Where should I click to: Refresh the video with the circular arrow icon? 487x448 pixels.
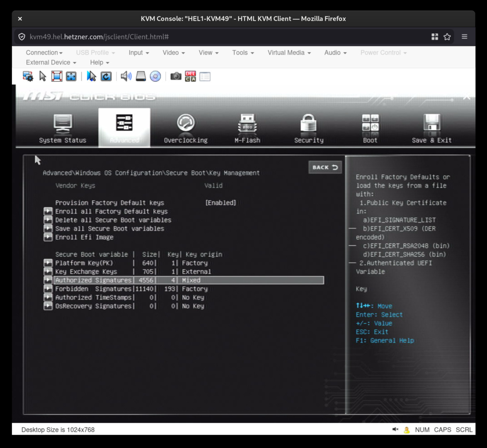click(106, 76)
